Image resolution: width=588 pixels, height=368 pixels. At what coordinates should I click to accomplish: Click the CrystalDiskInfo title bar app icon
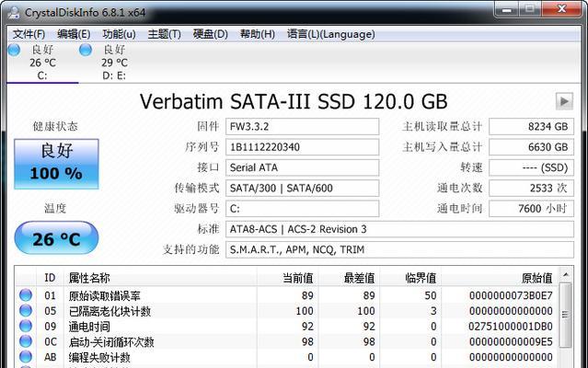point(14,12)
